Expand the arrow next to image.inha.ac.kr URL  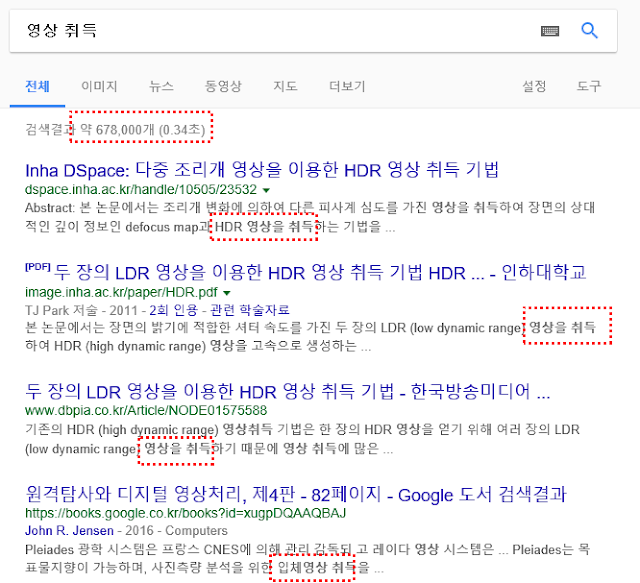tap(227, 293)
